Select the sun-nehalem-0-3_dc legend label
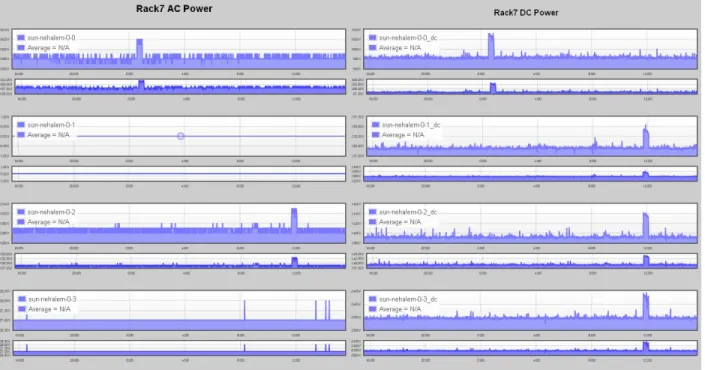The image size is (705, 370). [x=408, y=299]
